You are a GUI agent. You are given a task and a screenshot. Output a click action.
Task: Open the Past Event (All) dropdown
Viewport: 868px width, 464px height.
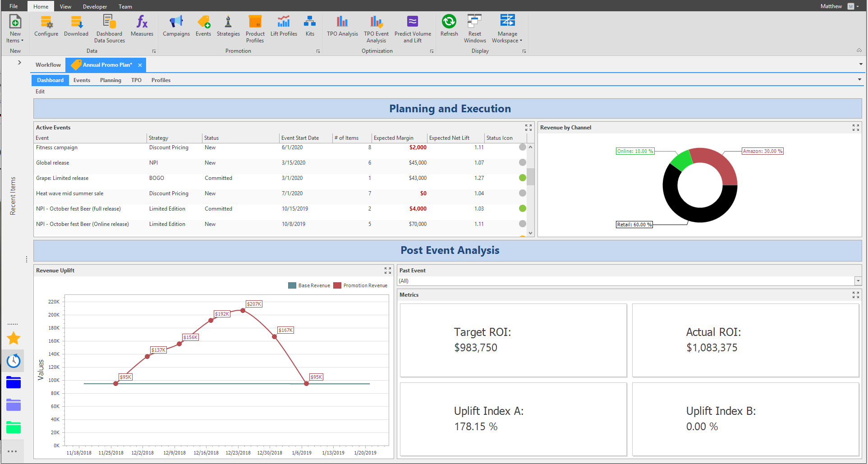pyautogui.click(x=858, y=281)
